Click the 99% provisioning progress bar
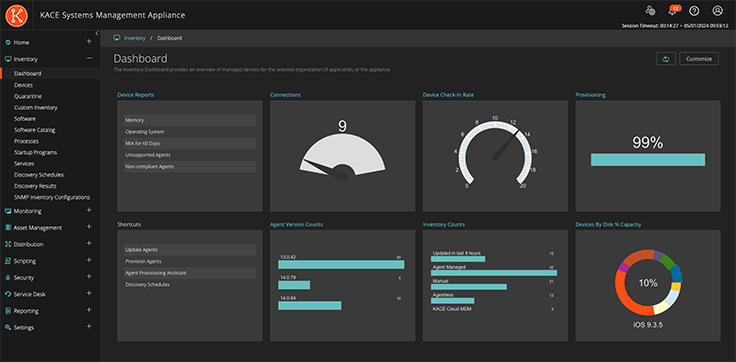The width and height of the screenshot is (736, 362). tap(648, 160)
